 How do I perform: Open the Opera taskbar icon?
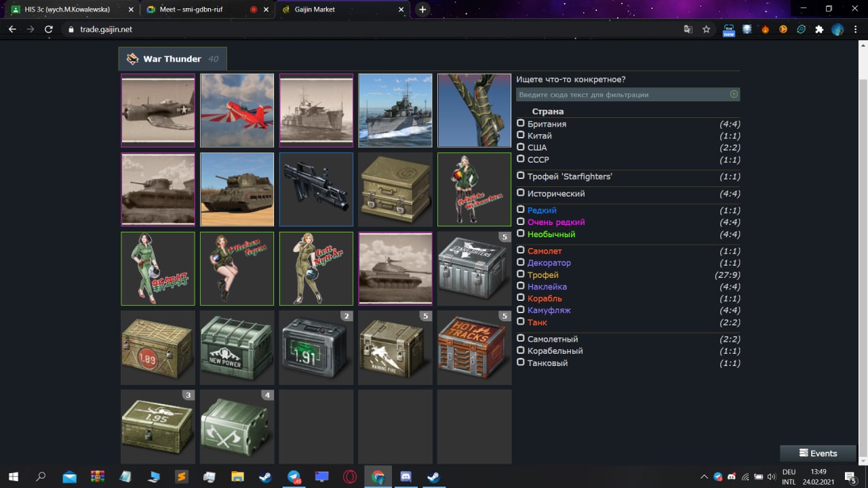[349, 476]
